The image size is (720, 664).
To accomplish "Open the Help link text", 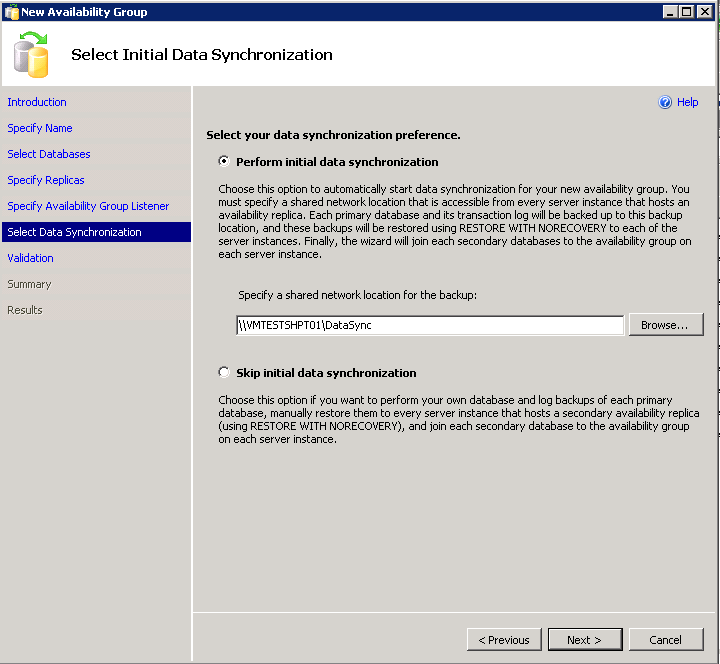I will pyautogui.click(x=688, y=102).
